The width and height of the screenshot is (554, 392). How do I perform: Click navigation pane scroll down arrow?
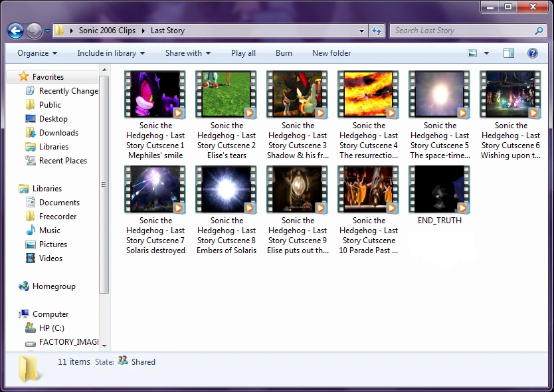coord(104,346)
